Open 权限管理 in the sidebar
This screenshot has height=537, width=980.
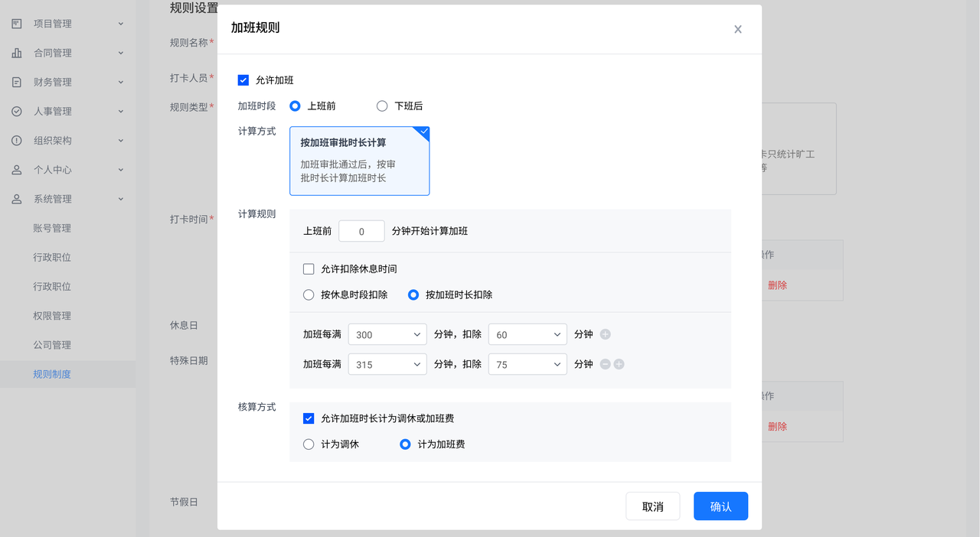pos(52,316)
